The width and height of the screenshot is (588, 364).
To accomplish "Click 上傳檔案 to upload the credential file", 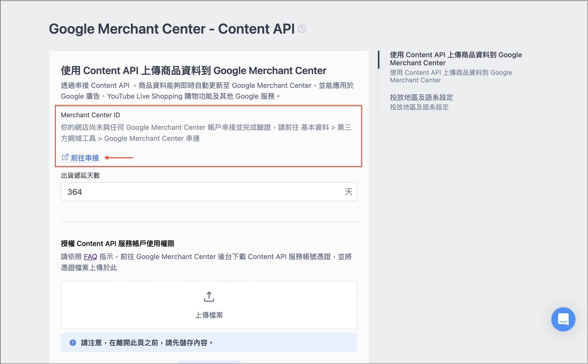I will 209,315.
